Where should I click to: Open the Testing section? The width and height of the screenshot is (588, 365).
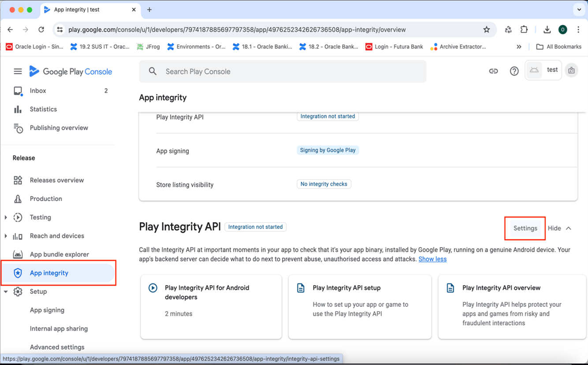[x=40, y=217]
